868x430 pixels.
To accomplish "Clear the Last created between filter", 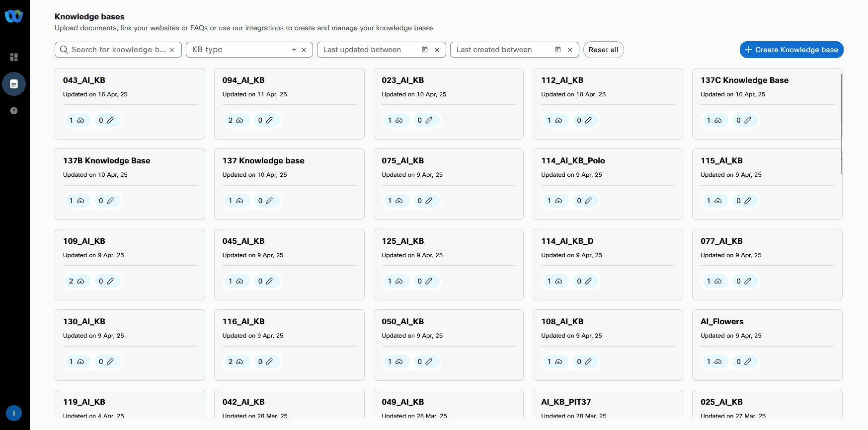I will 570,50.
